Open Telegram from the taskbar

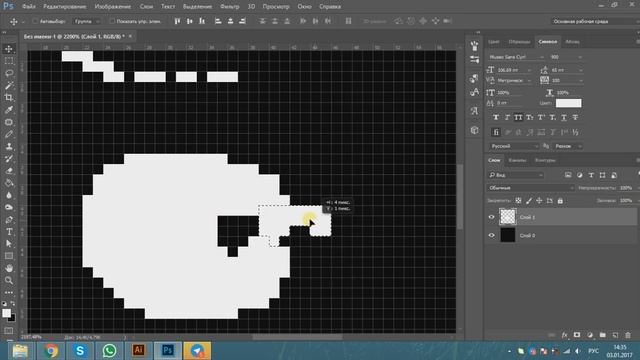pos(197,351)
